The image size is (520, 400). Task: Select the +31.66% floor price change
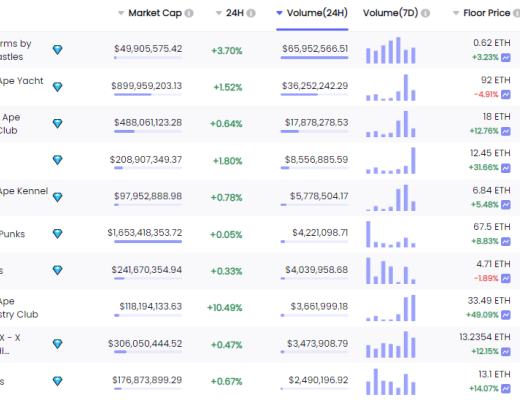(483, 167)
